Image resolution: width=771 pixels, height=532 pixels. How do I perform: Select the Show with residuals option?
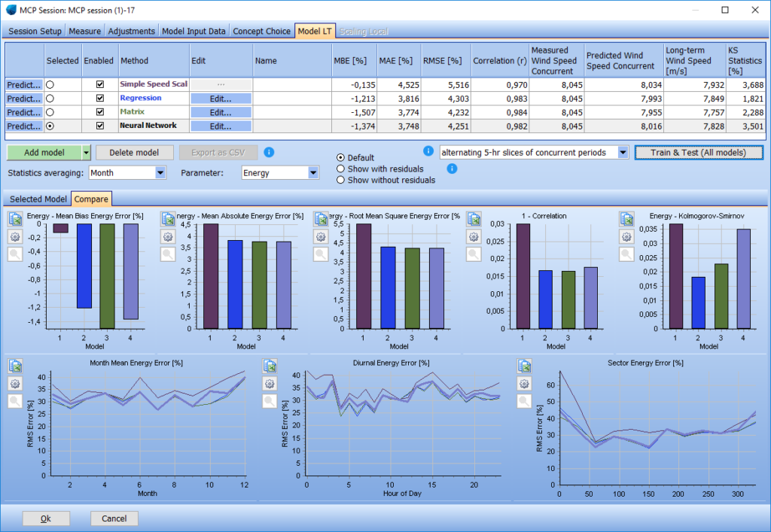point(341,169)
